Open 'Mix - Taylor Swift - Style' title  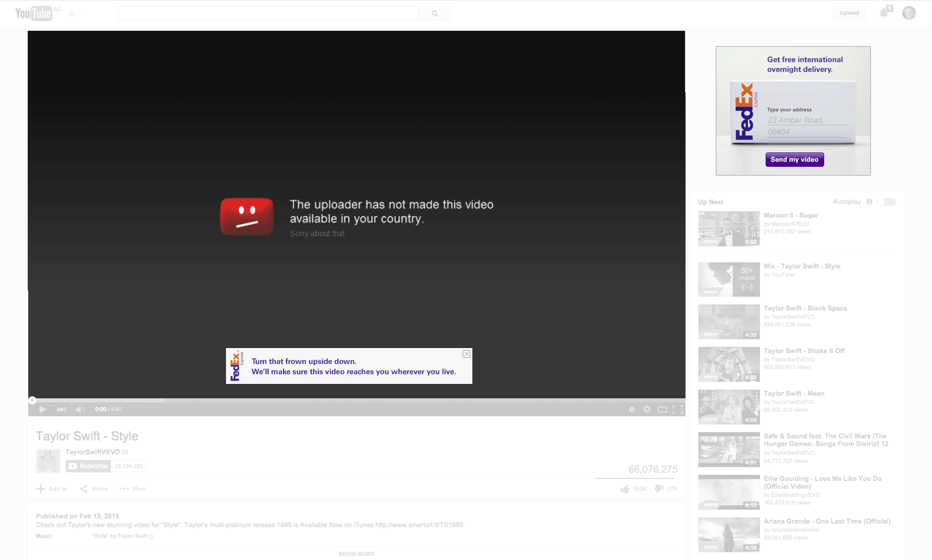tap(802, 266)
